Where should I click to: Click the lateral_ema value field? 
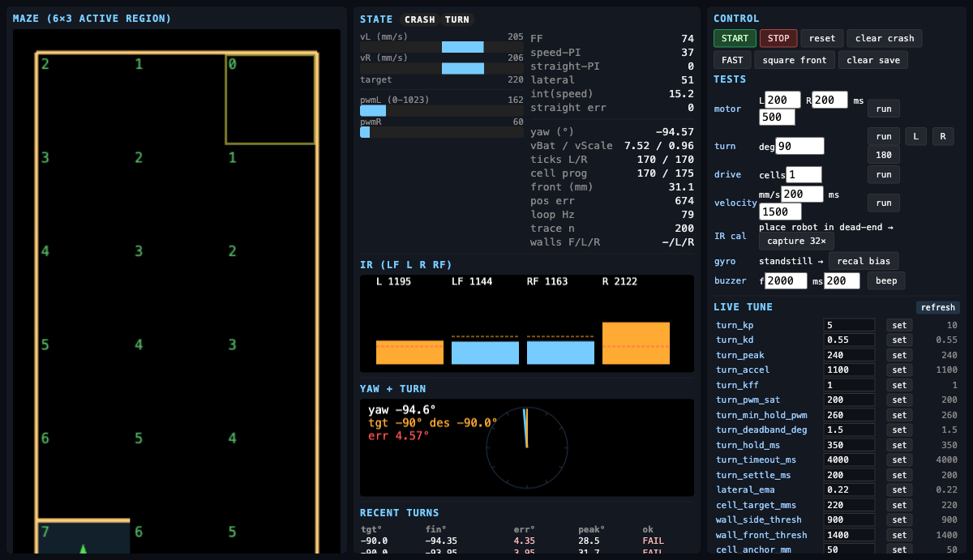coord(849,489)
